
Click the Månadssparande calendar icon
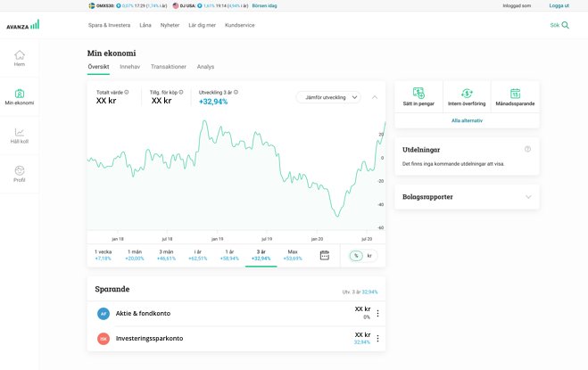click(515, 93)
